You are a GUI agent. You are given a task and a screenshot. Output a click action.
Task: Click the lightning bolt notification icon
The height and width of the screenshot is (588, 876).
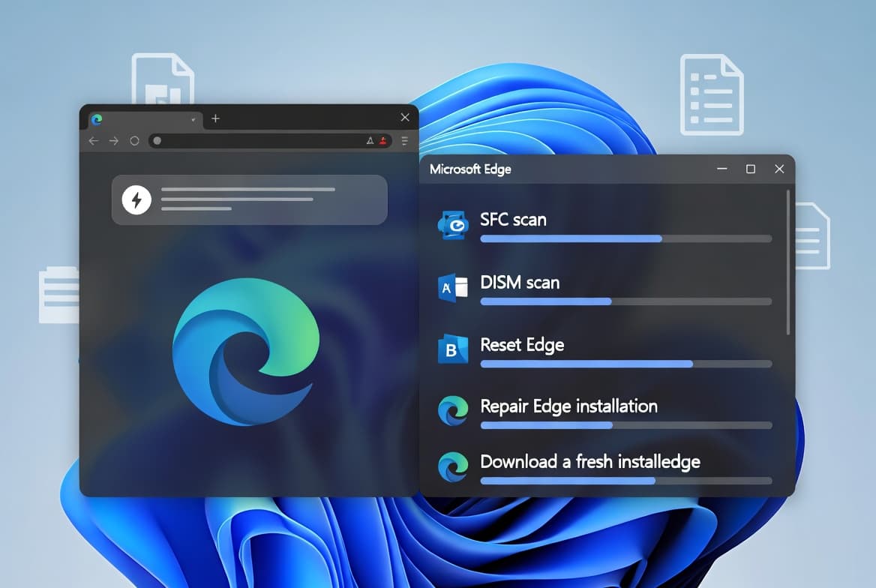136,199
